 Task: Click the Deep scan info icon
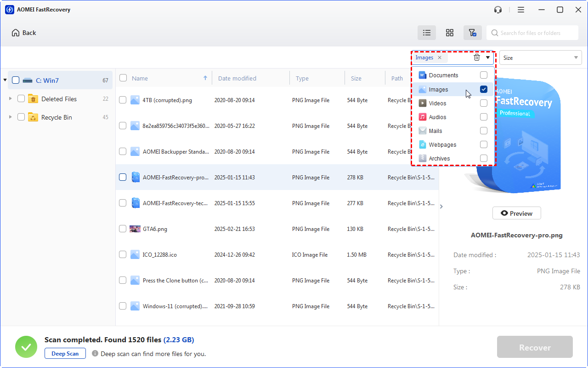95,354
